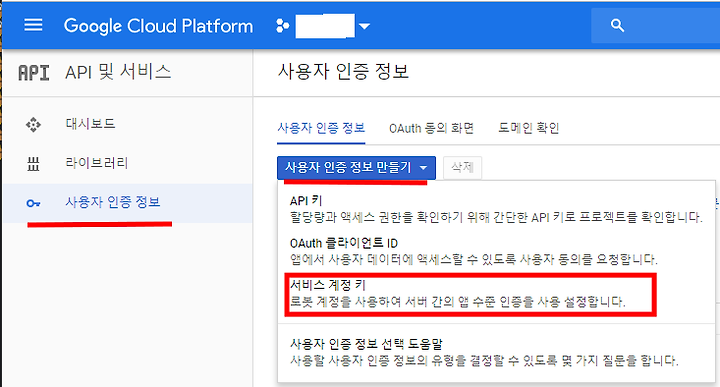Switch to the 사용자 인증 정보 tab
Image resolution: width=720 pixels, height=387 pixels.
(x=321, y=128)
